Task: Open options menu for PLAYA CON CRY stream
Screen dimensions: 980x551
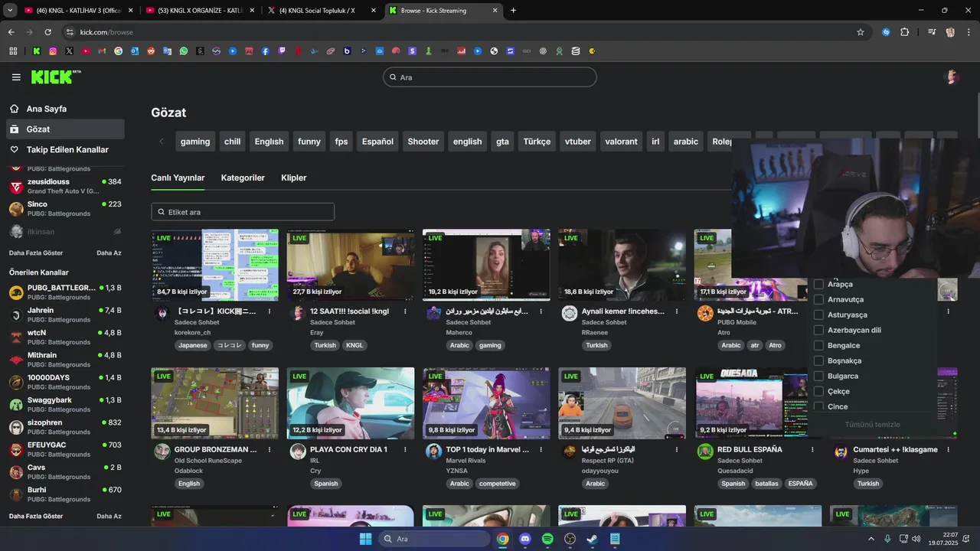Action: 405,449
